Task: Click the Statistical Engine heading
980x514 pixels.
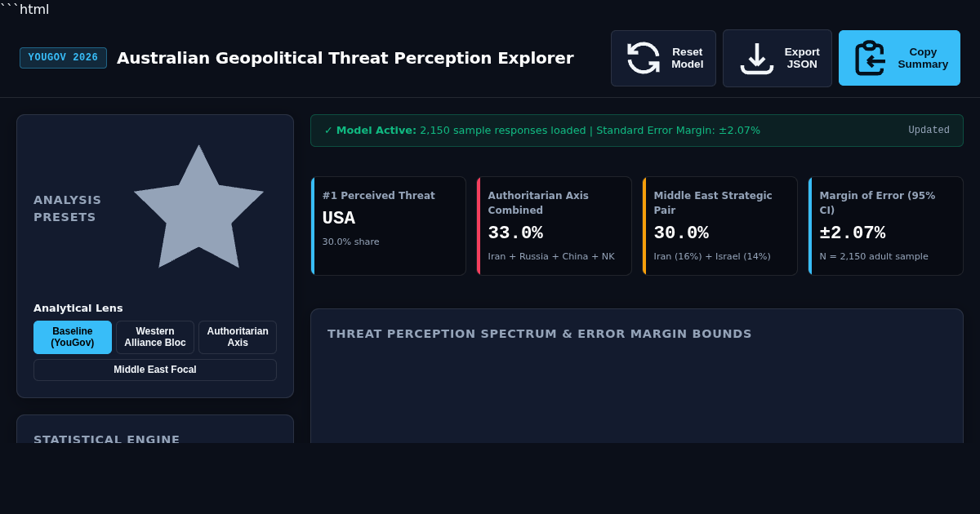Action: tap(107, 438)
